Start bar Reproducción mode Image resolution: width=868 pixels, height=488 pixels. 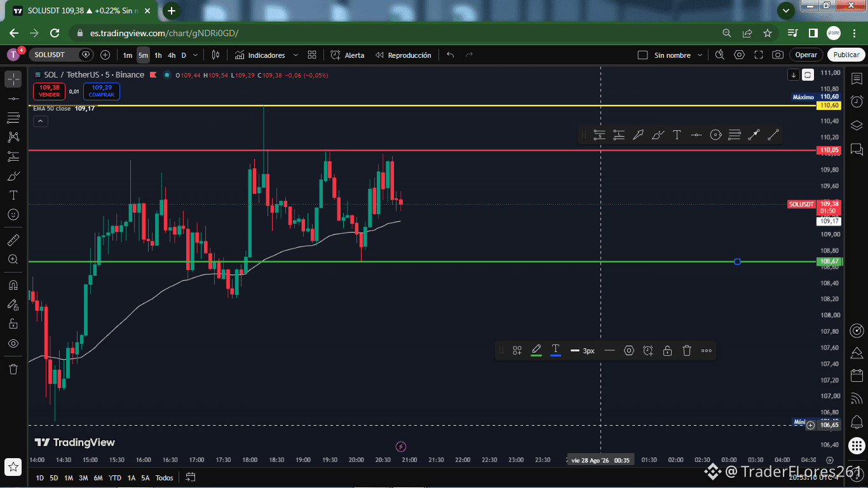(x=403, y=55)
